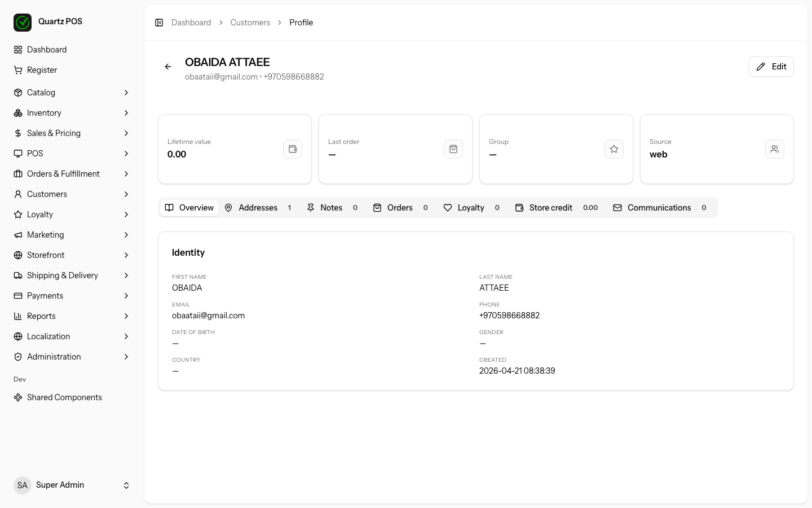Open Register in the sidebar

pos(72,70)
